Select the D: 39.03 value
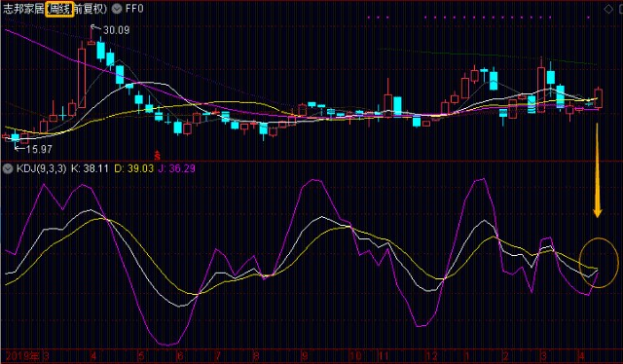Image resolution: width=623 pixels, height=364 pixels. (133, 169)
